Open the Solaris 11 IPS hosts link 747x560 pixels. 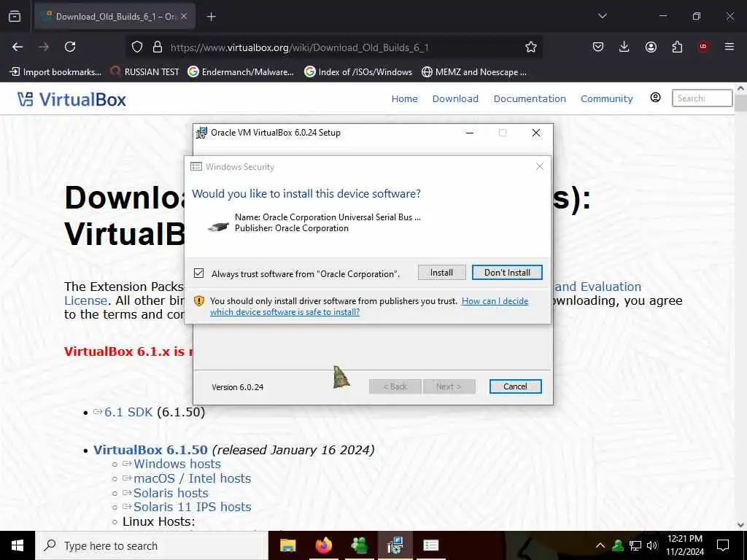coord(192,507)
